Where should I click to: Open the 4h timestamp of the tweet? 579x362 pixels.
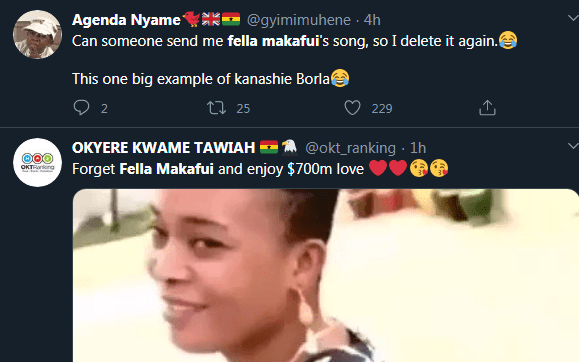click(x=372, y=20)
